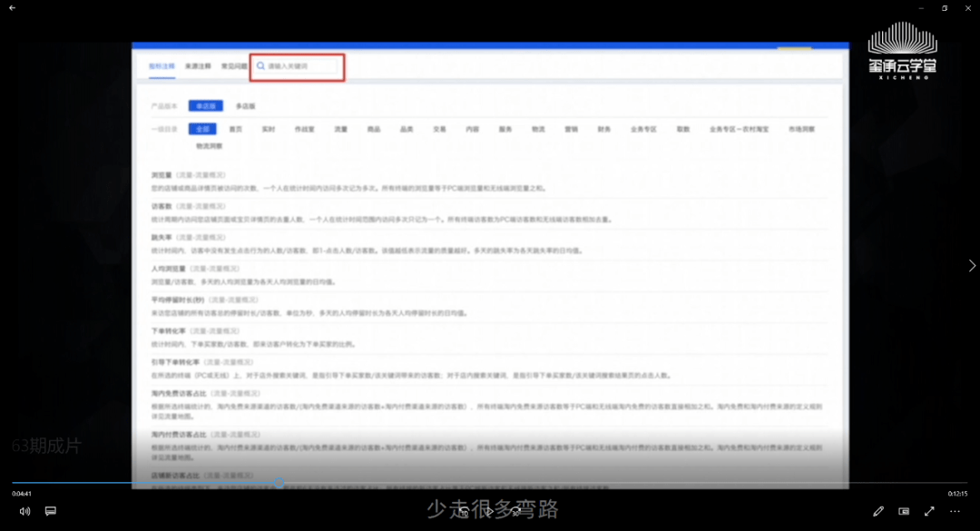Click the elapsed time 0:04:41
Image resolution: width=980 pixels, height=531 pixels.
point(21,494)
